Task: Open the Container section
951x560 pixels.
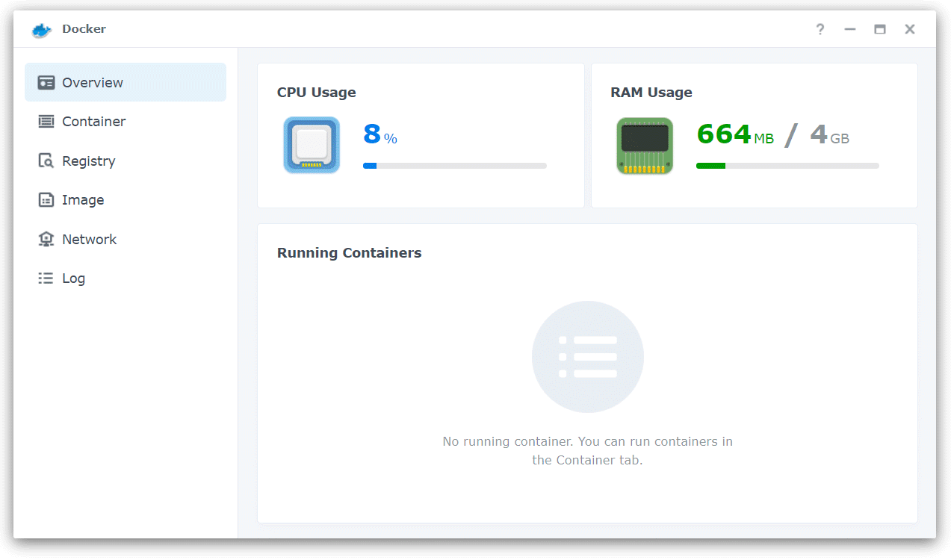Action: pyautogui.click(x=126, y=121)
